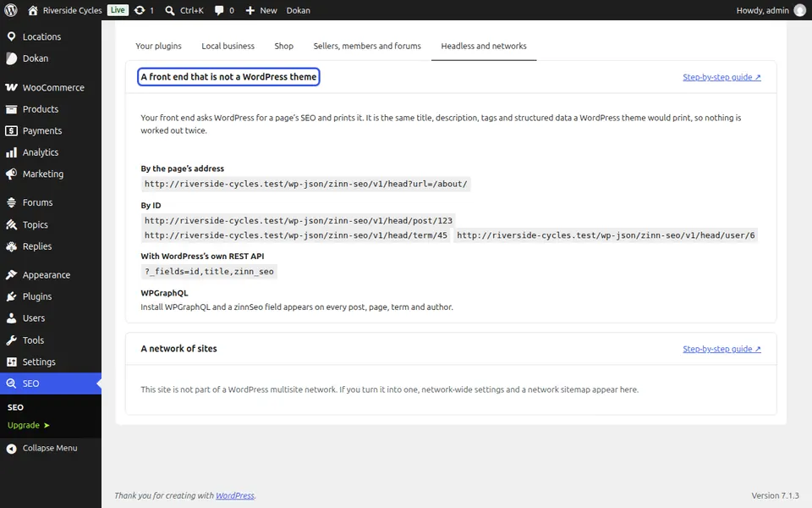Click the Ctrl+K search button
The width and height of the screenshot is (812, 508).
click(x=184, y=10)
